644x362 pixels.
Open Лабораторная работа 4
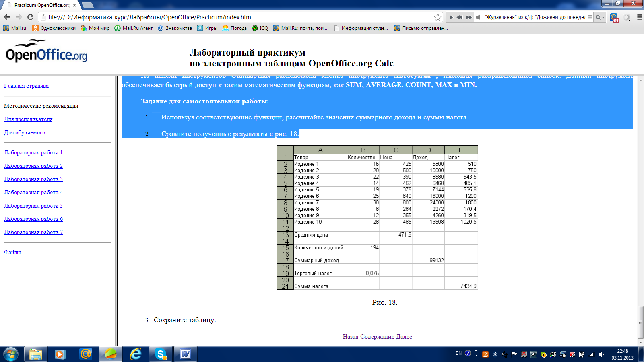coord(33,192)
